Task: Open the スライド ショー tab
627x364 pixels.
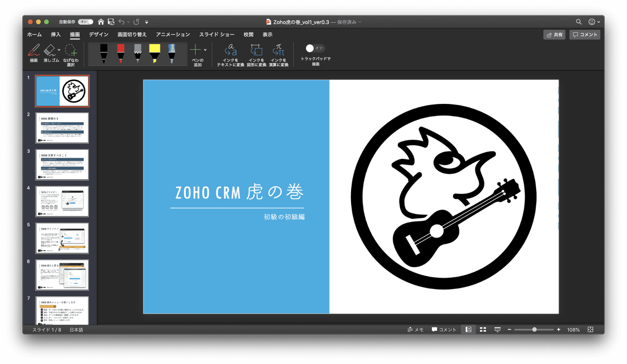Action: coord(217,34)
